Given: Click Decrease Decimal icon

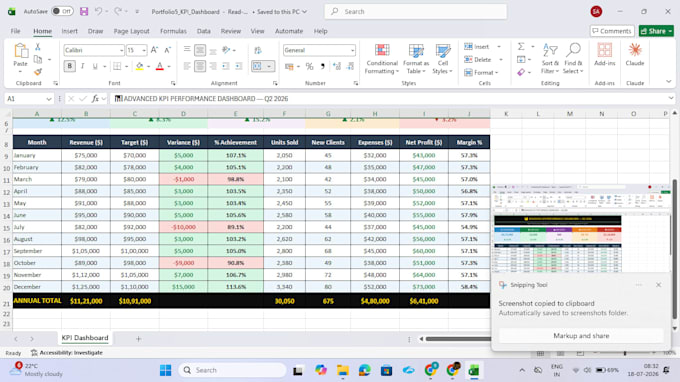Looking at the screenshot, I should pos(350,66).
